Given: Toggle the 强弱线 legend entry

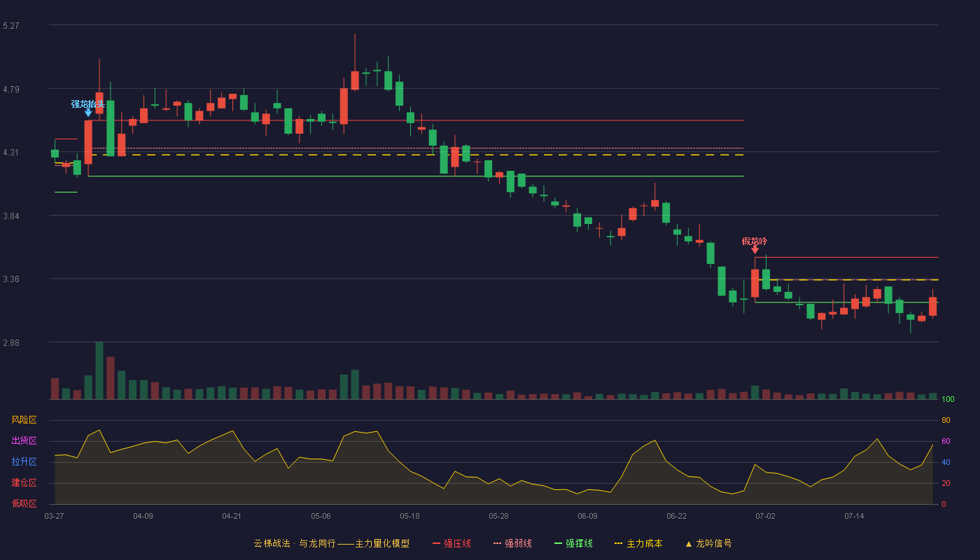Looking at the screenshot, I should 512,543.
